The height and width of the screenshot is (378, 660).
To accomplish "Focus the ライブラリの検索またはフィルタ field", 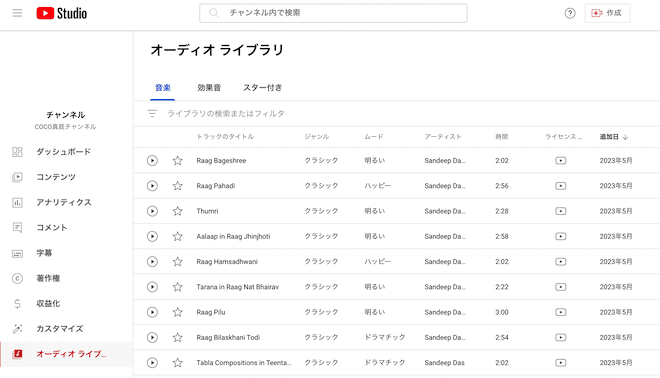I will coord(226,114).
